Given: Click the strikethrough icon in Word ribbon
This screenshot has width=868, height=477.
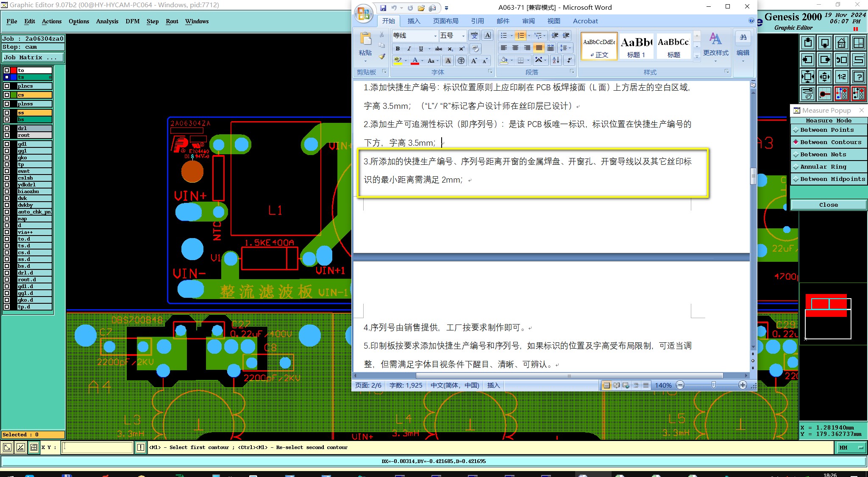Looking at the screenshot, I should (x=439, y=49).
